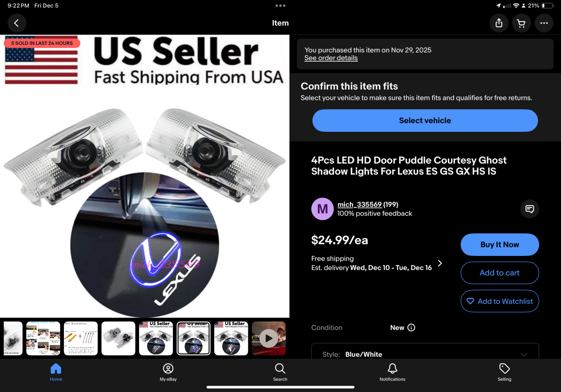Play the product video thumbnail
Screen dimensions: 561x392
269,338
